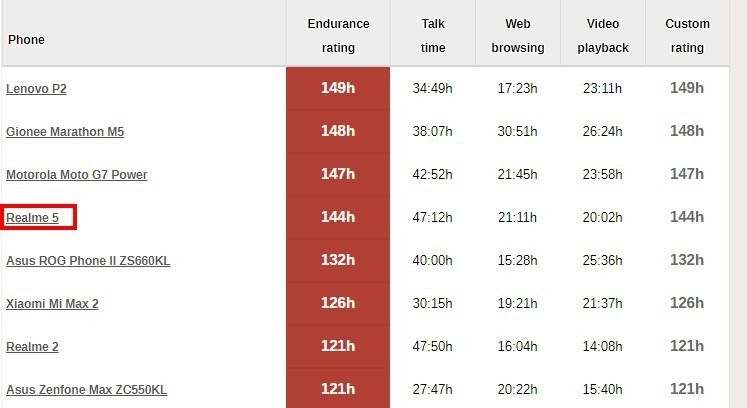747x408 pixels.
Task: Click the 25:36h video playback value
Action: point(603,260)
